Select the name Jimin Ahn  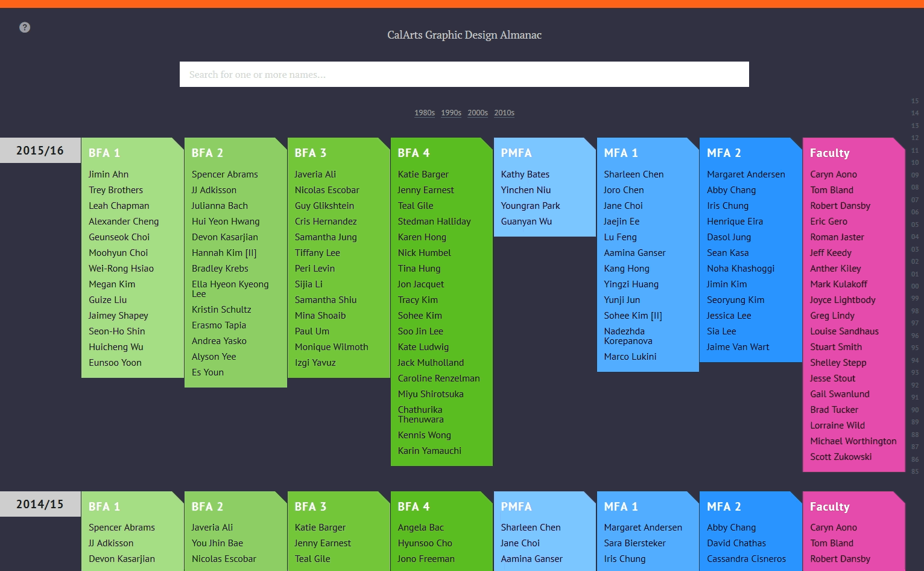pyautogui.click(x=109, y=174)
